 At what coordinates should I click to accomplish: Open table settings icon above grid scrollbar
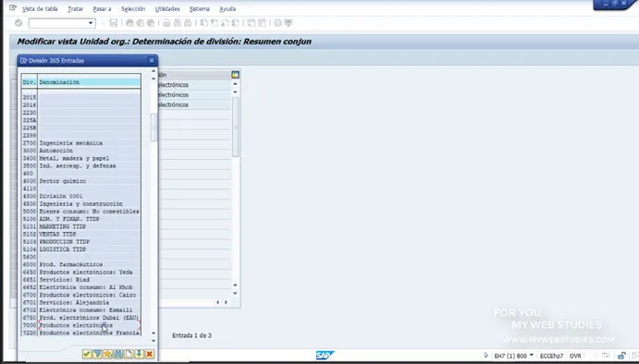235,75
